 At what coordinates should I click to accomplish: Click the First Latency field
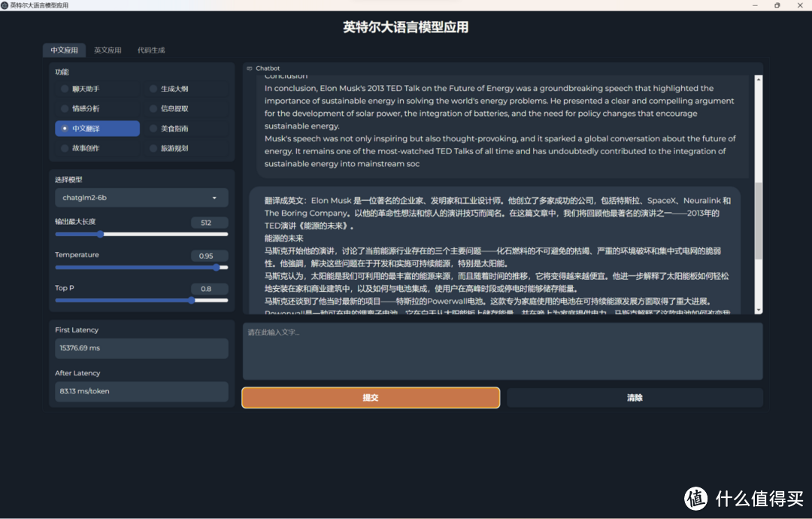click(x=141, y=348)
